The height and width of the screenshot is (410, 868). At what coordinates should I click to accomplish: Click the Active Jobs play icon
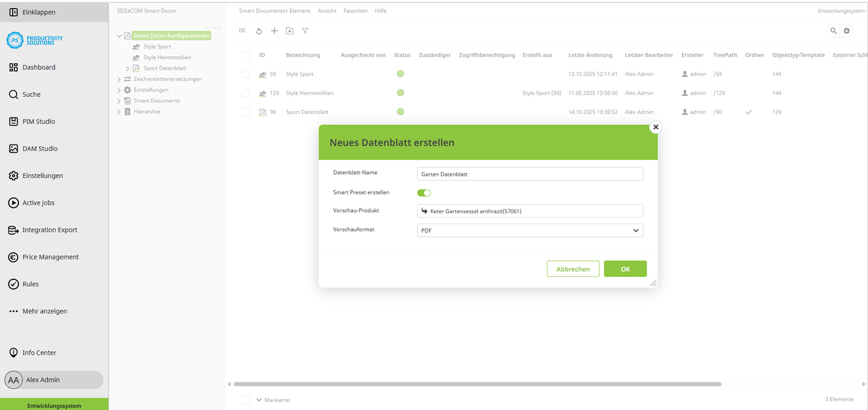click(x=13, y=202)
